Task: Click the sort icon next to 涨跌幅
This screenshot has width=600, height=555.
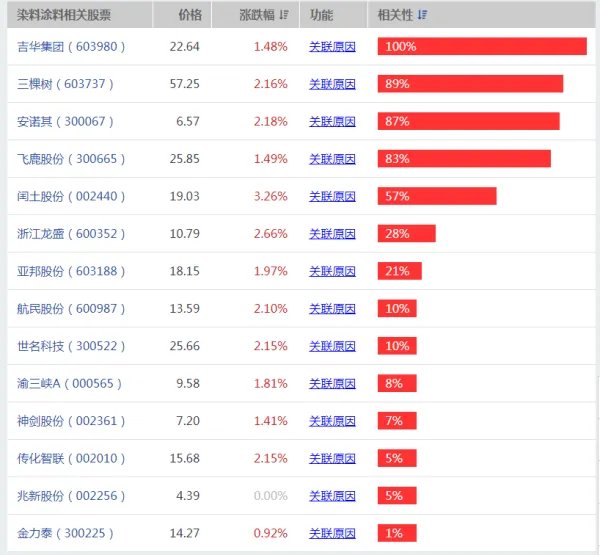Action: pos(285,15)
